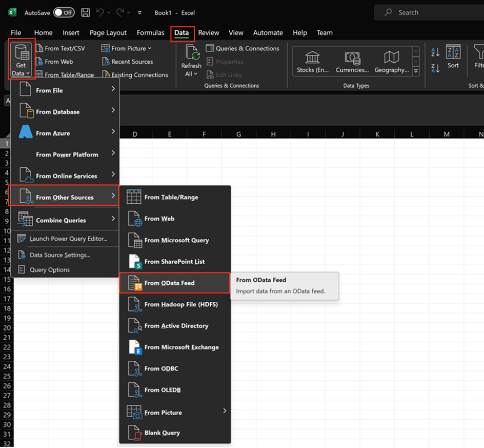Choose From SharePoint List option
Viewport: 484px width, 448px height.
pyautogui.click(x=174, y=261)
